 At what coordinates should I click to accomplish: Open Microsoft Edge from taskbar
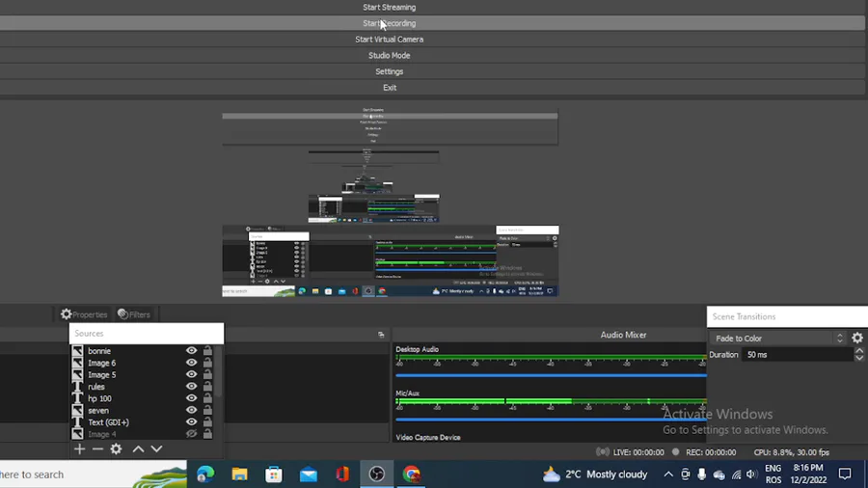pyautogui.click(x=205, y=474)
